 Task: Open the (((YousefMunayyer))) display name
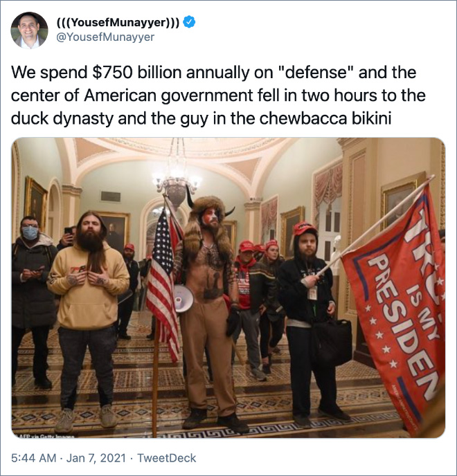[x=118, y=22]
